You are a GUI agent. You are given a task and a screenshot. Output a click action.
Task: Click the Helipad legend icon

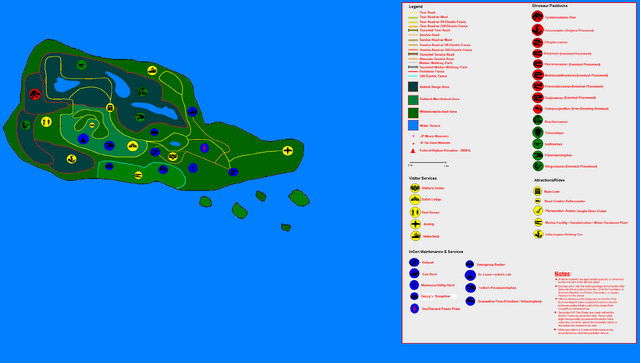414,263
